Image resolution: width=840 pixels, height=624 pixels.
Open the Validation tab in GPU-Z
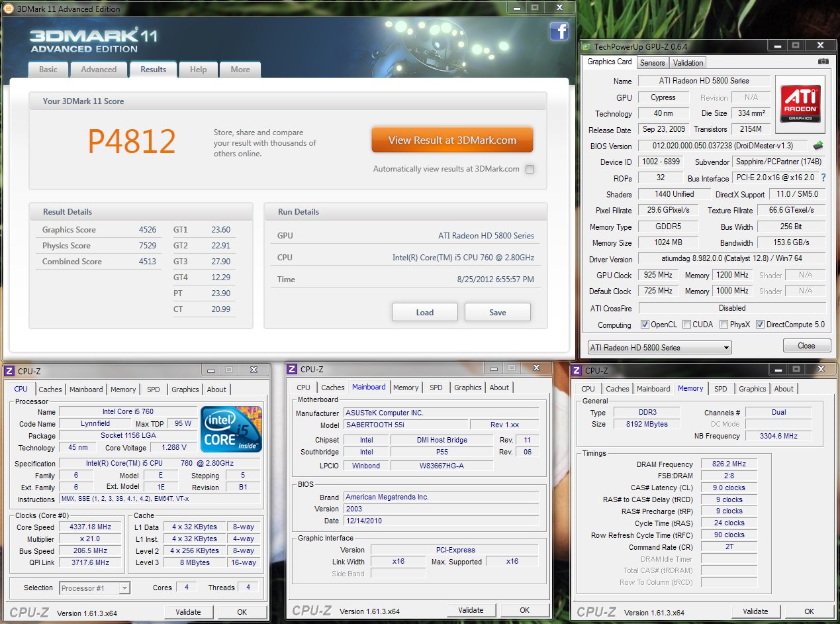pyautogui.click(x=688, y=63)
